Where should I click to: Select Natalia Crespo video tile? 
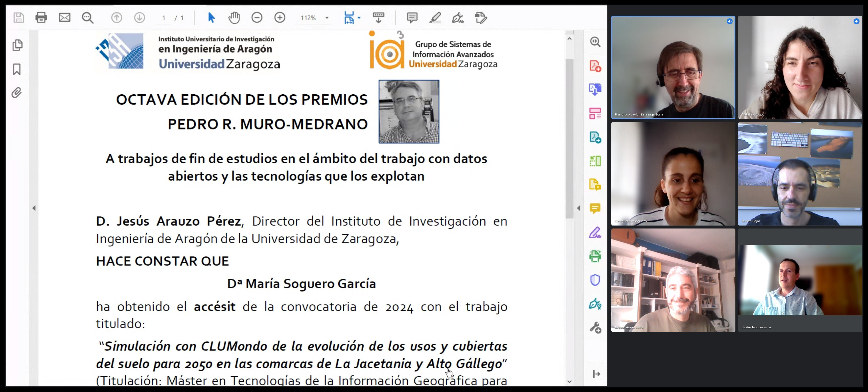800,68
